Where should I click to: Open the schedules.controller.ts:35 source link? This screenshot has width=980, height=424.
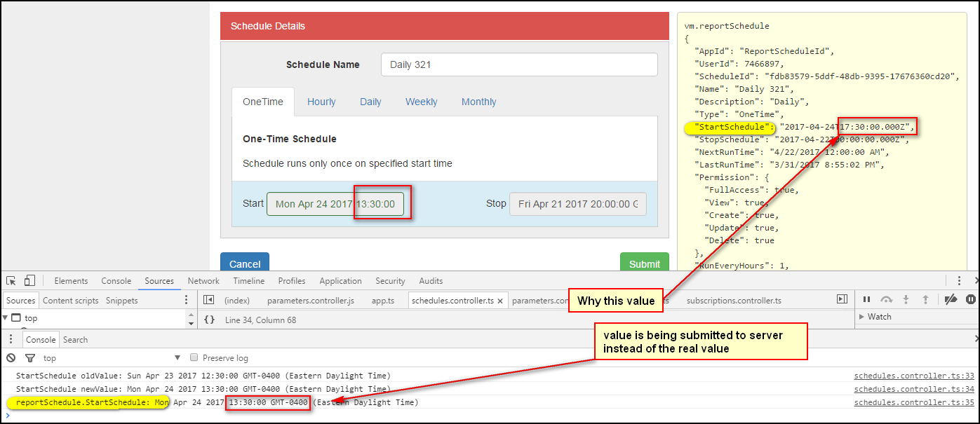tap(914, 402)
